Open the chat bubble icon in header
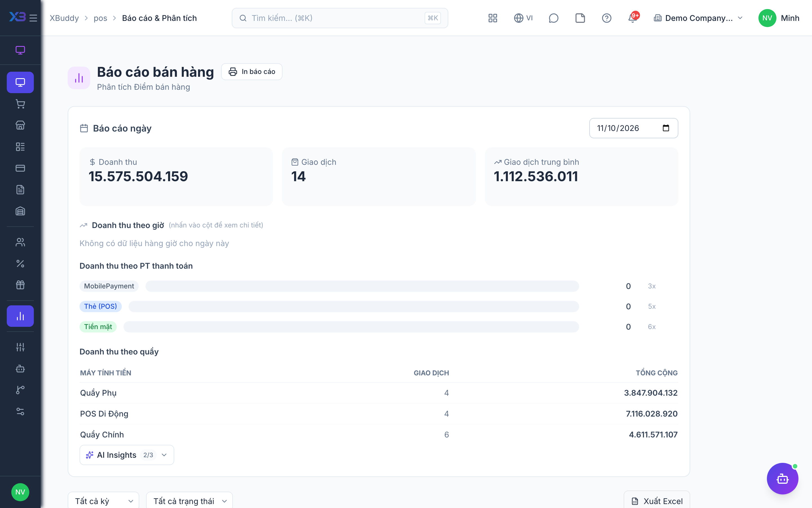 click(x=553, y=18)
